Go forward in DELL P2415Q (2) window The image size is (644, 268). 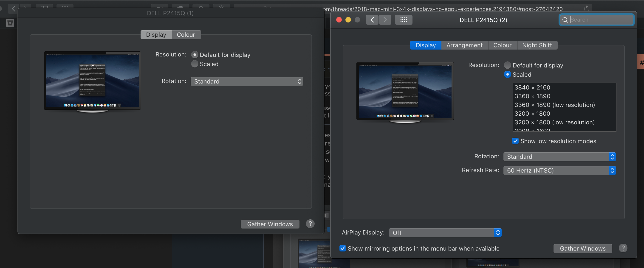385,20
